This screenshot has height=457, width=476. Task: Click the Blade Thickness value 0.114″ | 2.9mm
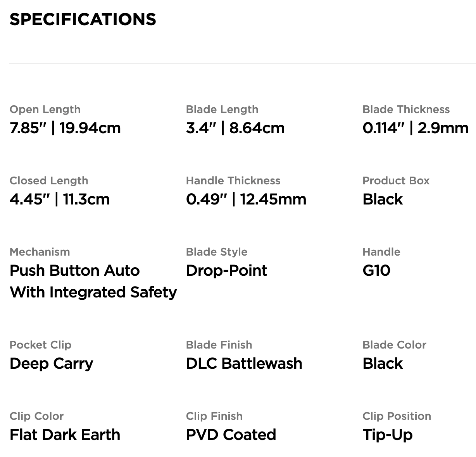coord(416,128)
